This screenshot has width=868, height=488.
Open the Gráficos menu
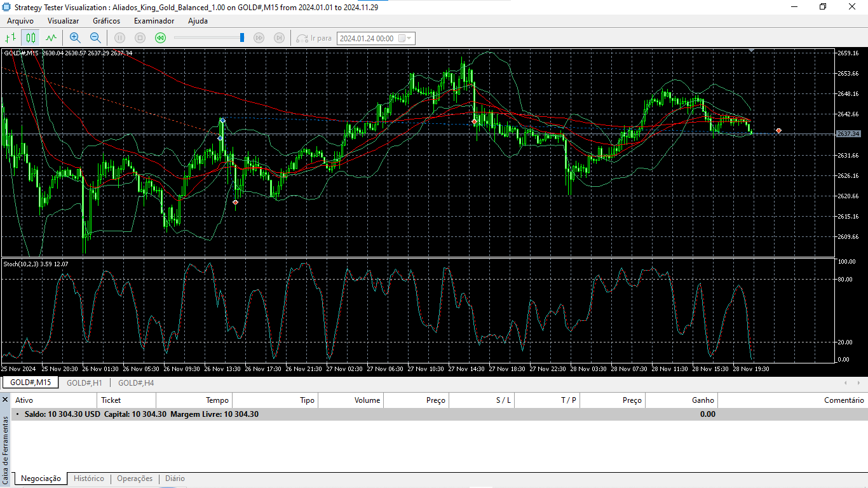(106, 21)
